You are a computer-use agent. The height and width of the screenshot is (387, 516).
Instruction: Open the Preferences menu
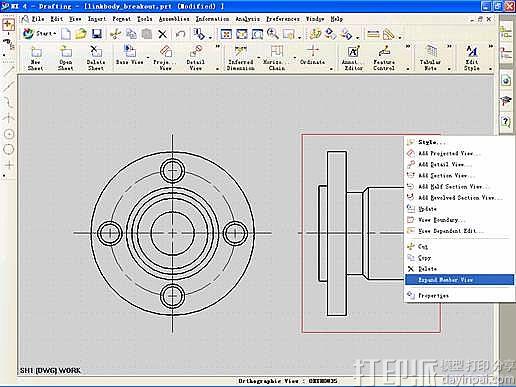[x=283, y=19]
